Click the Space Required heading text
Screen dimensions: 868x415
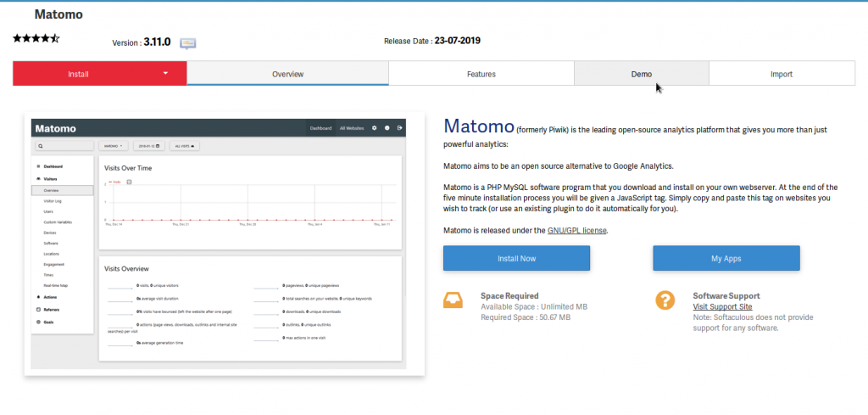(x=509, y=295)
